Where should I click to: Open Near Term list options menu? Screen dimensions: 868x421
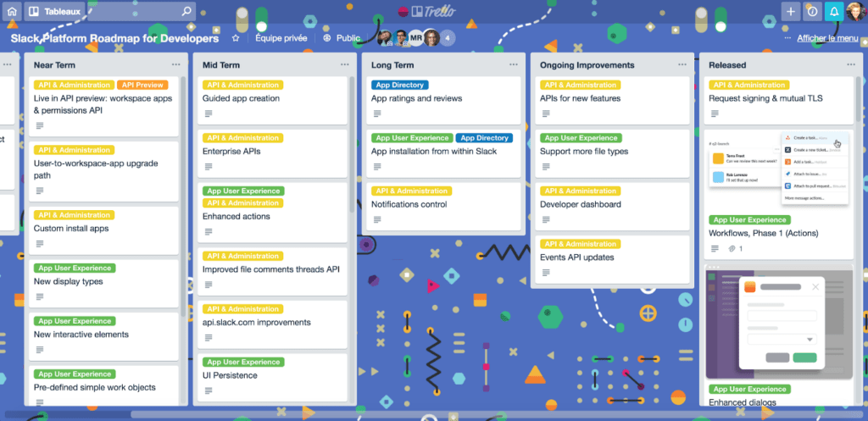coord(175,64)
